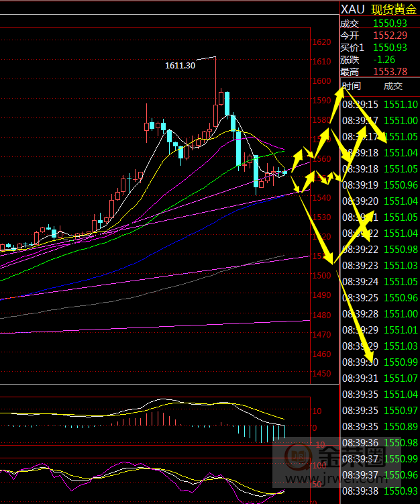Click the last tick row 08:39:38
Viewport: 420px width, 504px height.
tap(380, 491)
